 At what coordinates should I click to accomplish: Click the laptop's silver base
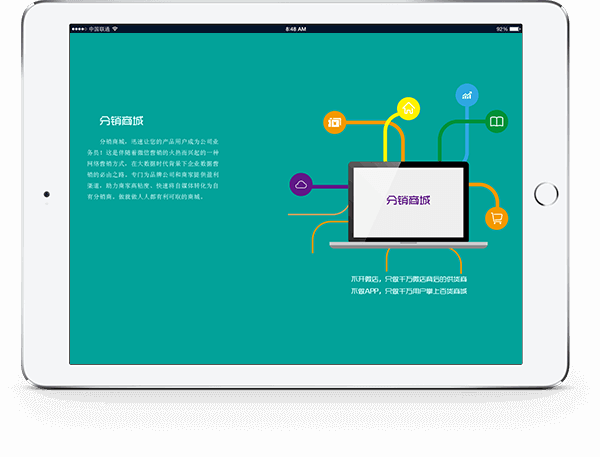click(408, 243)
